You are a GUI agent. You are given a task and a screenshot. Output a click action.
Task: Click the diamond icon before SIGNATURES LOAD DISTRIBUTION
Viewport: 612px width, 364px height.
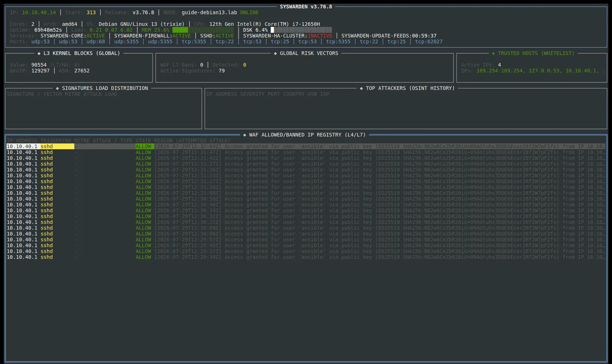click(x=58, y=88)
